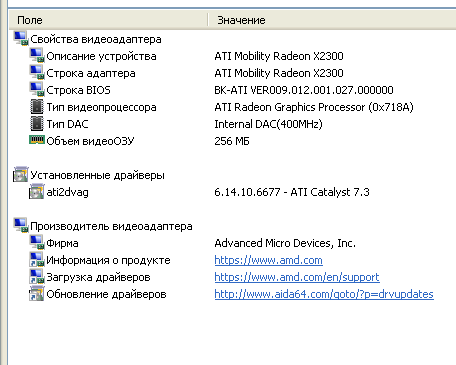
Task: Select the Загрузка драйверов label
Action: click(98, 277)
